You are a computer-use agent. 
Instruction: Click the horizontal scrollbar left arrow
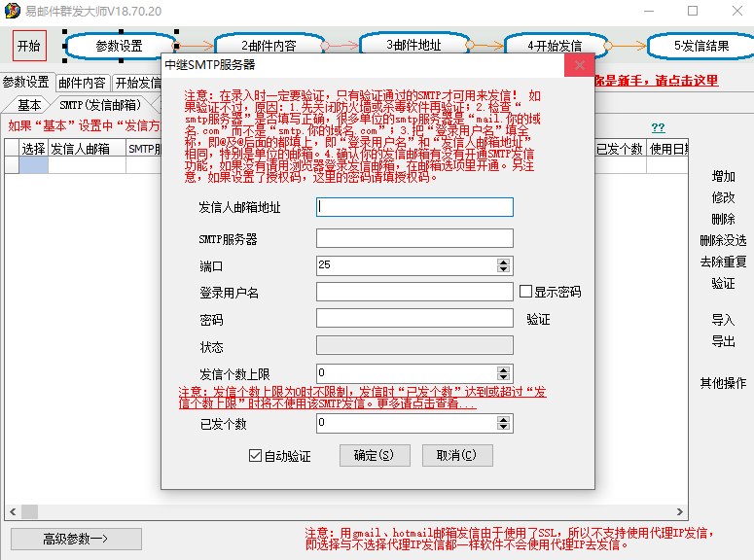pyautogui.click(x=13, y=512)
